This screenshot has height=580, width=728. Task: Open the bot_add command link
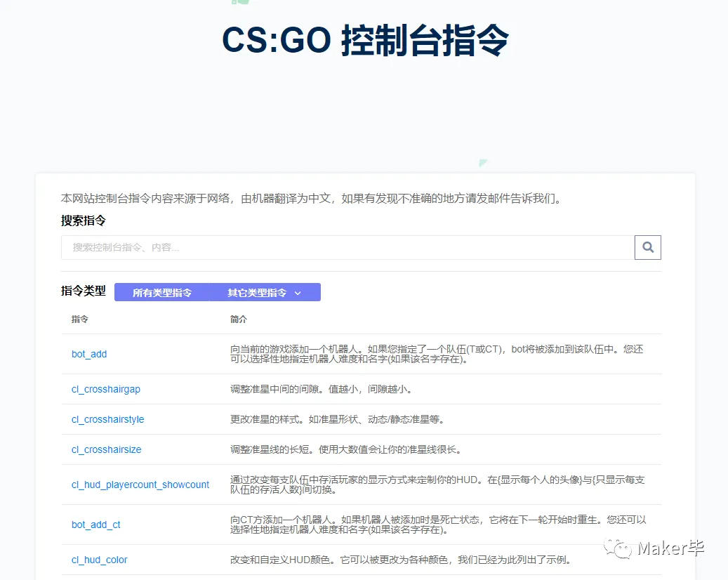click(x=89, y=354)
